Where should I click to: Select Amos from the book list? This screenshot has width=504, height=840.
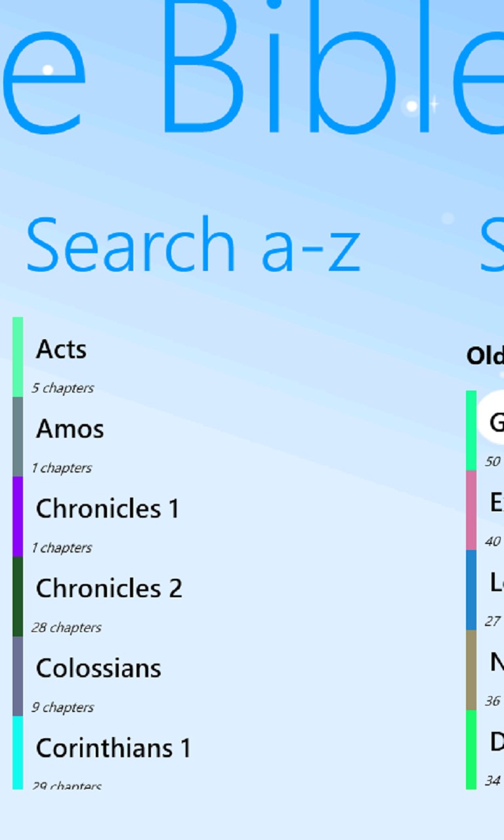click(x=70, y=429)
